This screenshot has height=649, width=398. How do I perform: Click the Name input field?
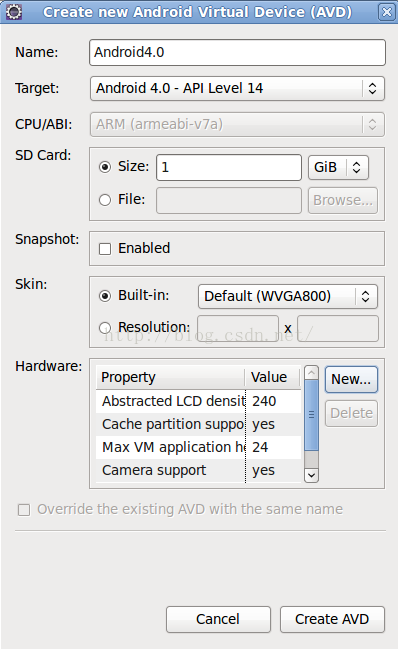237,53
